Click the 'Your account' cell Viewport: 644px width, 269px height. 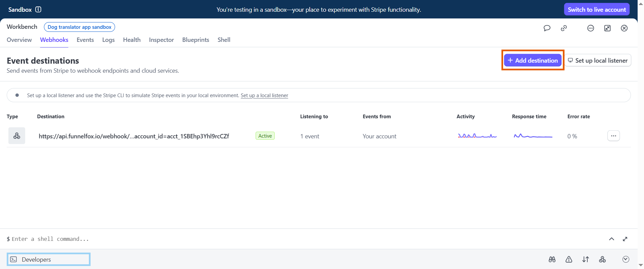coord(379,136)
